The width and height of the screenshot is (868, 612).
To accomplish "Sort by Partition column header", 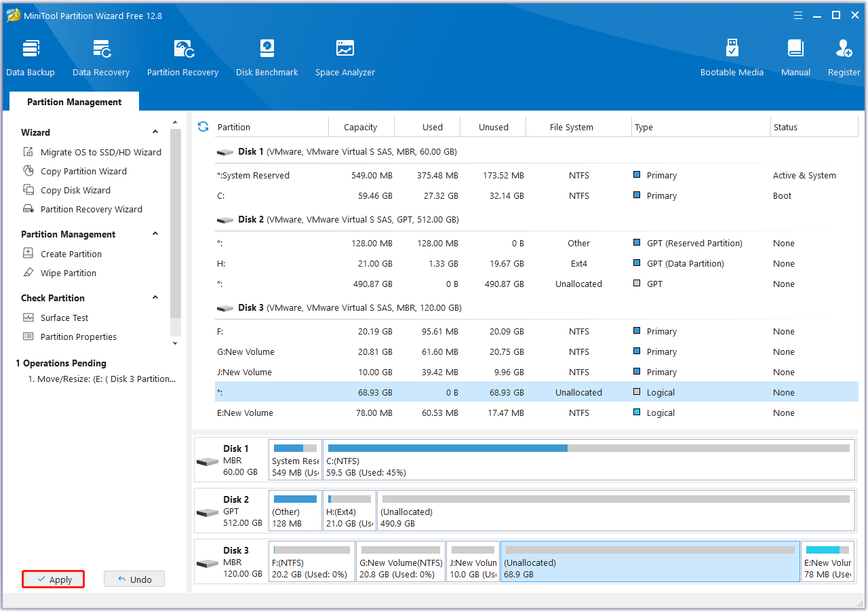I will [271, 127].
